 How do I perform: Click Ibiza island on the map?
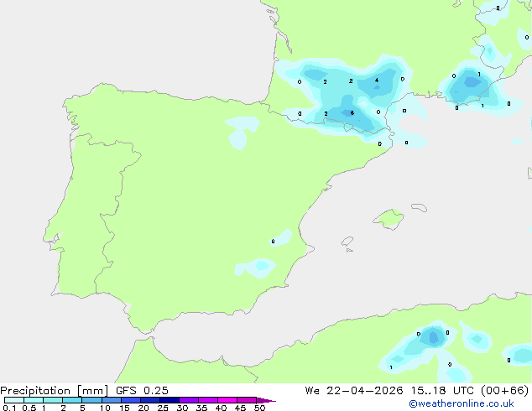click(347, 242)
